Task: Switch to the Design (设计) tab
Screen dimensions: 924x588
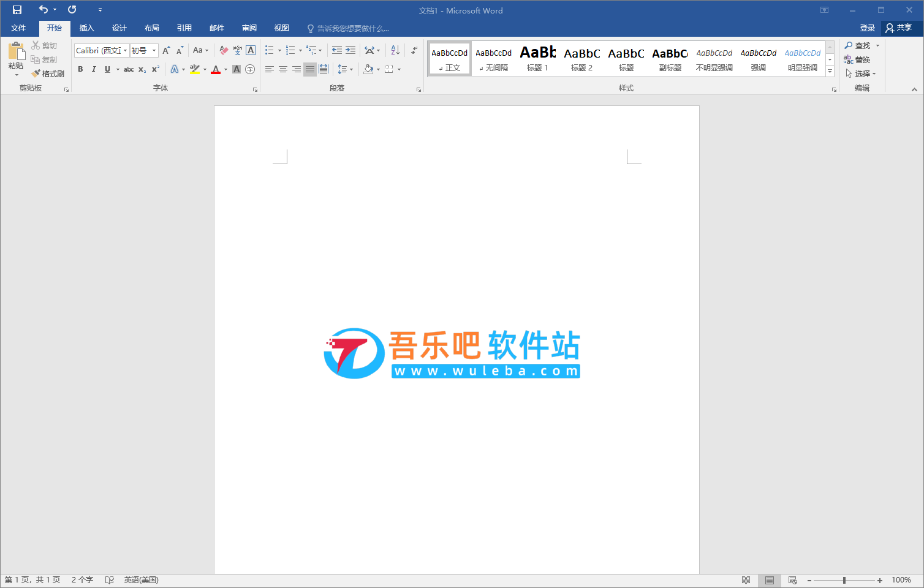Action: point(119,28)
